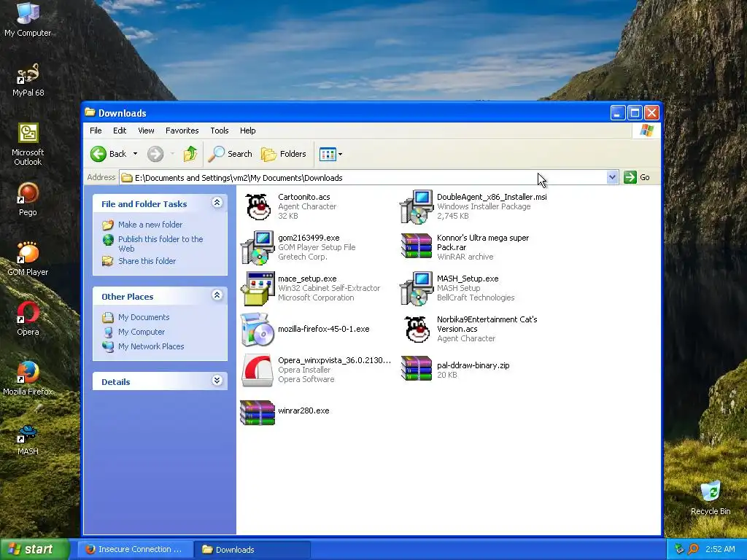Select mace_setup.exe file icon
The height and width of the screenshot is (560, 747).
(x=258, y=288)
